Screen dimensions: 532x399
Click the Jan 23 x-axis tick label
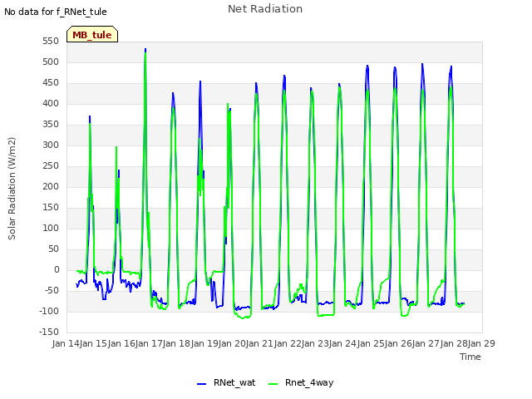[315, 343]
